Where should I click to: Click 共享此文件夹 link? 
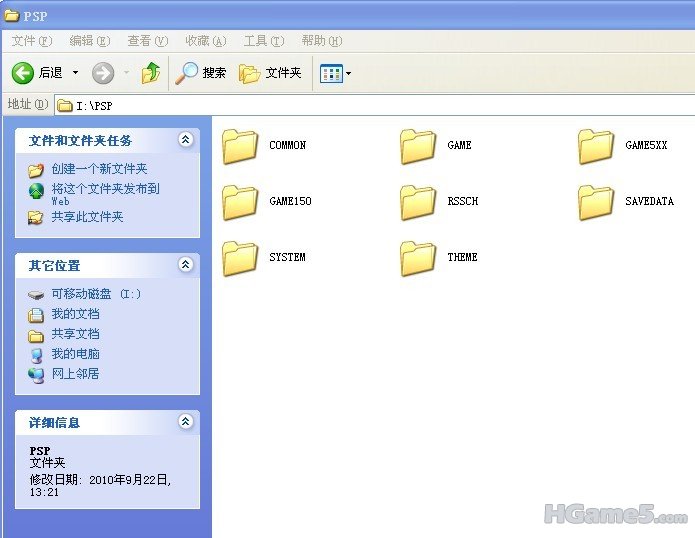pyautogui.click(x=87, y=217)
